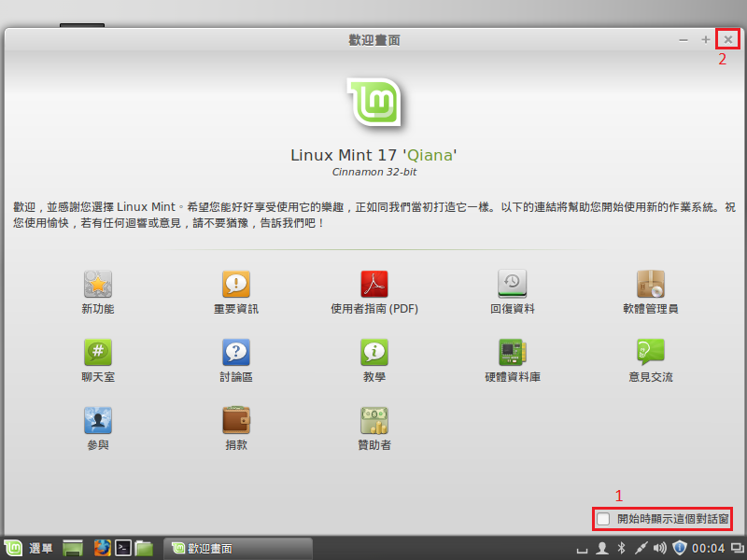Open the 討論區 forums icon

pyautogui.click(x=236, y=352)
